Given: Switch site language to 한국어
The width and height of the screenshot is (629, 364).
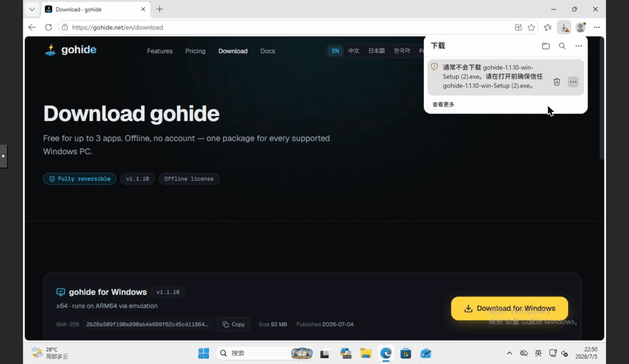Looking at the screenshot, I should (x=402, y=51).
